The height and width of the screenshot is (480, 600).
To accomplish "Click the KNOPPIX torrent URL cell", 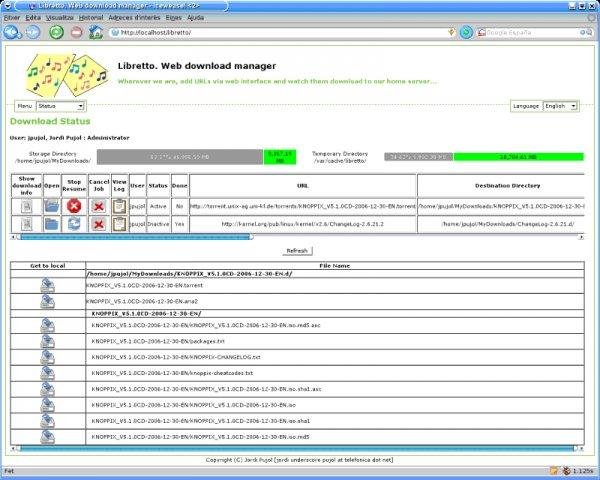I will point(303,206).
